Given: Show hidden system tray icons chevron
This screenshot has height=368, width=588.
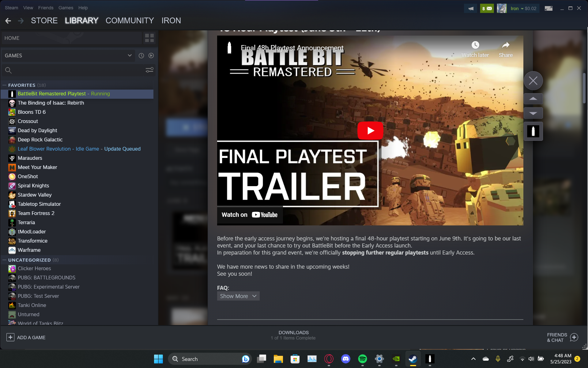Looking at the screenshot, I should [x=473, y=359].
